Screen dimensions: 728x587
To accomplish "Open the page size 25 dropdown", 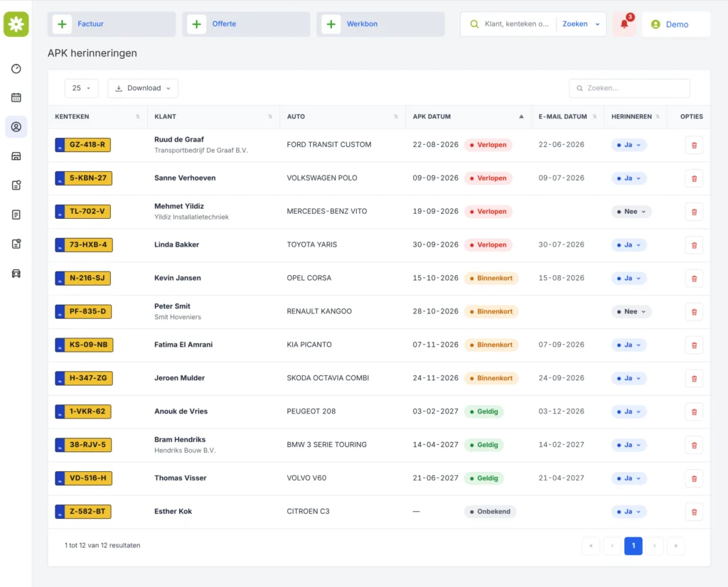I will [x=81, y=88].
